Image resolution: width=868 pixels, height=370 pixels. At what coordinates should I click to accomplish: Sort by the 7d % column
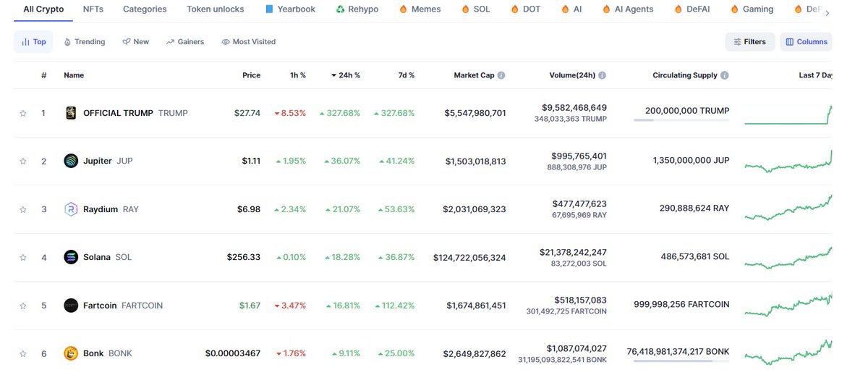coord(407,75)
